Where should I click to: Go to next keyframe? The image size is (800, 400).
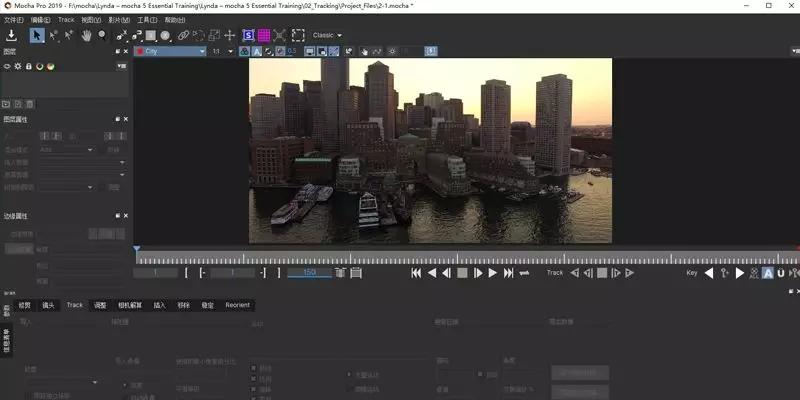(740, 273)
